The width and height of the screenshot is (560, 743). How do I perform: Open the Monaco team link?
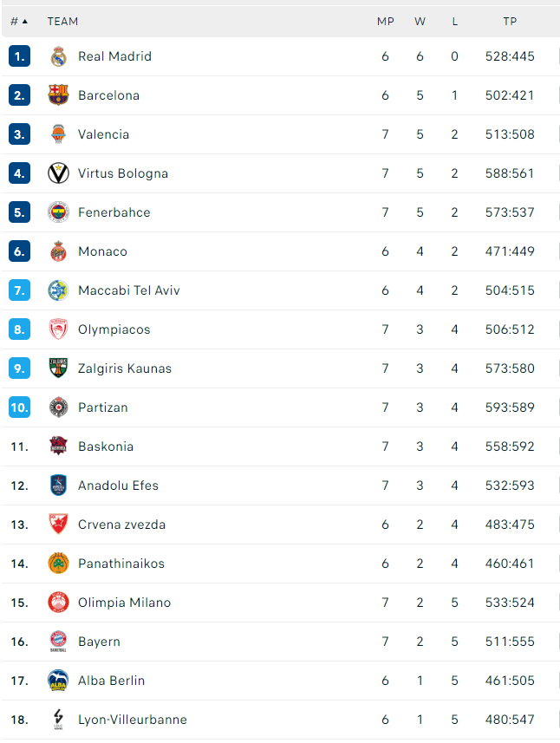pyautogui.click(x=102, y=251)
